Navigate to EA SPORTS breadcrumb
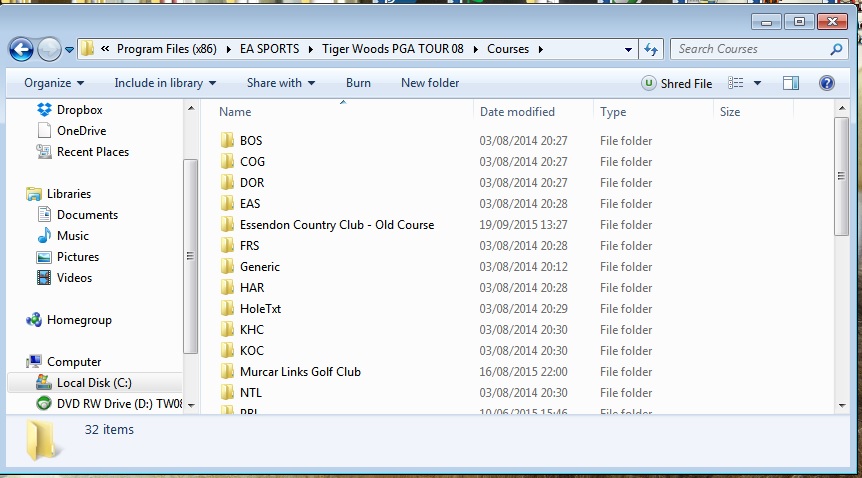The width and height of the screenshot is (862, 478). [x=269, y=49]
